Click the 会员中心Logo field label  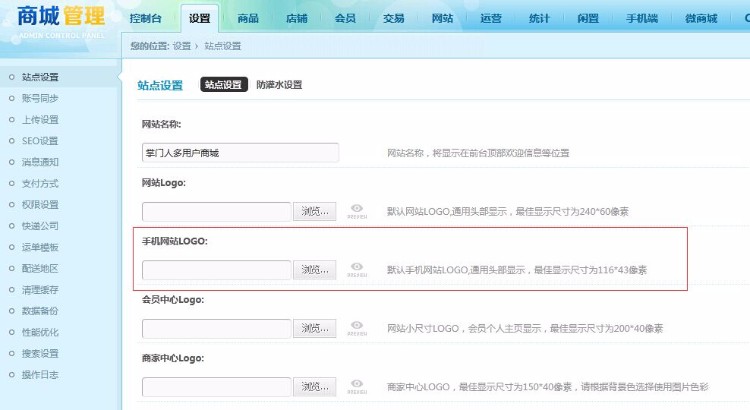(173, 300)
